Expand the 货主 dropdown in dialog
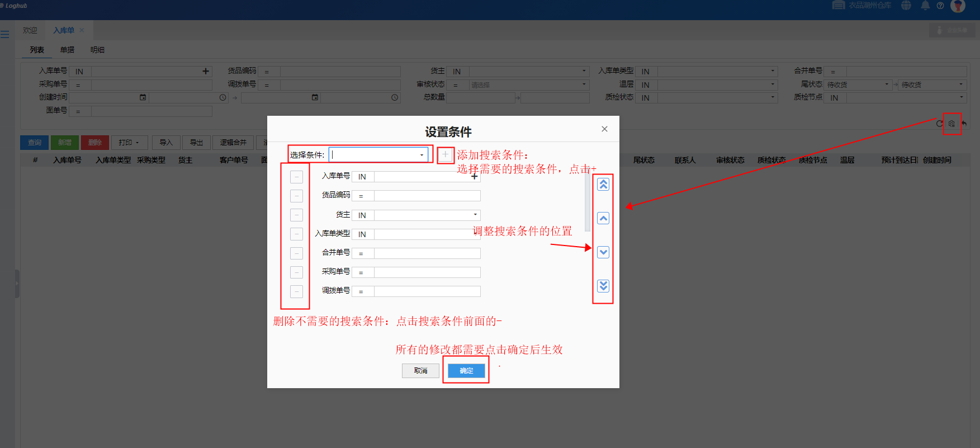This screenshot has height=448, width=980. tap(475, 215)
